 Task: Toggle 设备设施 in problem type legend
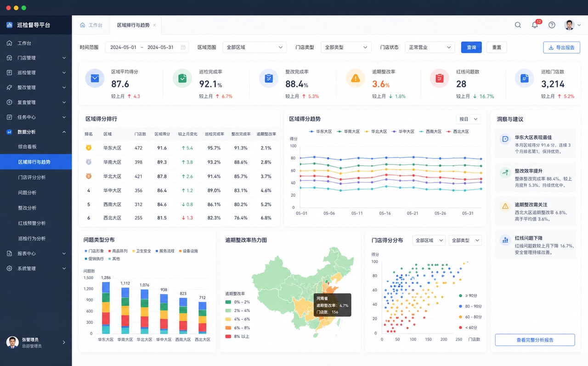(x=189, y=251)
